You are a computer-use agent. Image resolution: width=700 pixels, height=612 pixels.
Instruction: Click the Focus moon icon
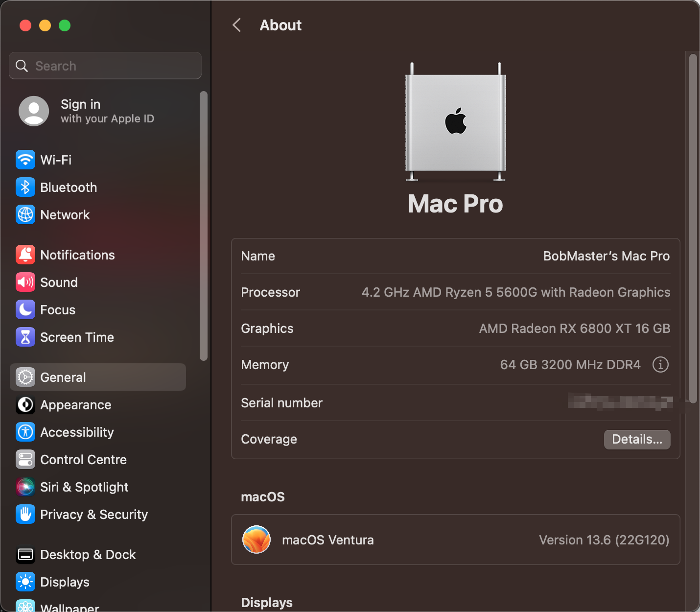coord(25,309)
